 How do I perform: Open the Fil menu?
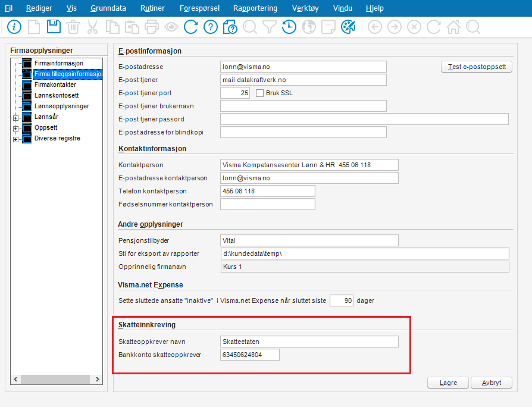(x=8, y=8)
